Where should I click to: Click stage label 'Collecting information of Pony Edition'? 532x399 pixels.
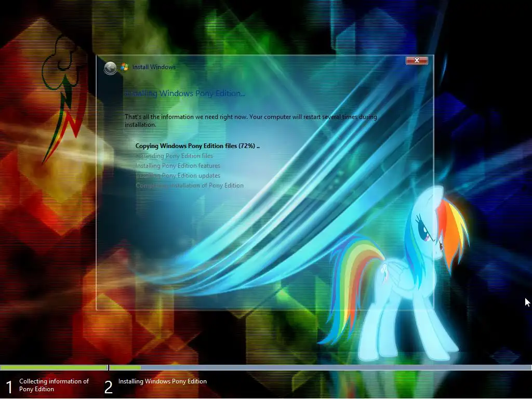54,385
